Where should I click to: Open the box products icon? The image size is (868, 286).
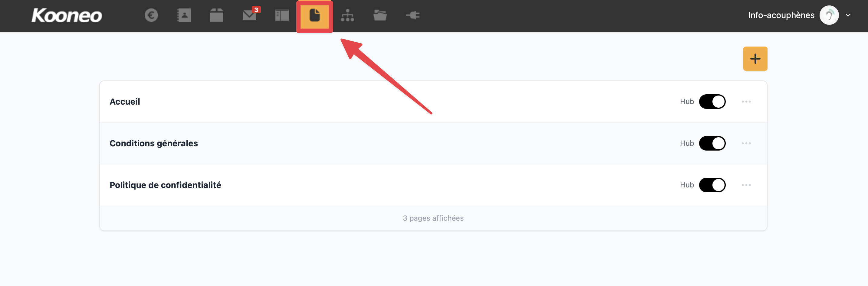pos(217,15)
